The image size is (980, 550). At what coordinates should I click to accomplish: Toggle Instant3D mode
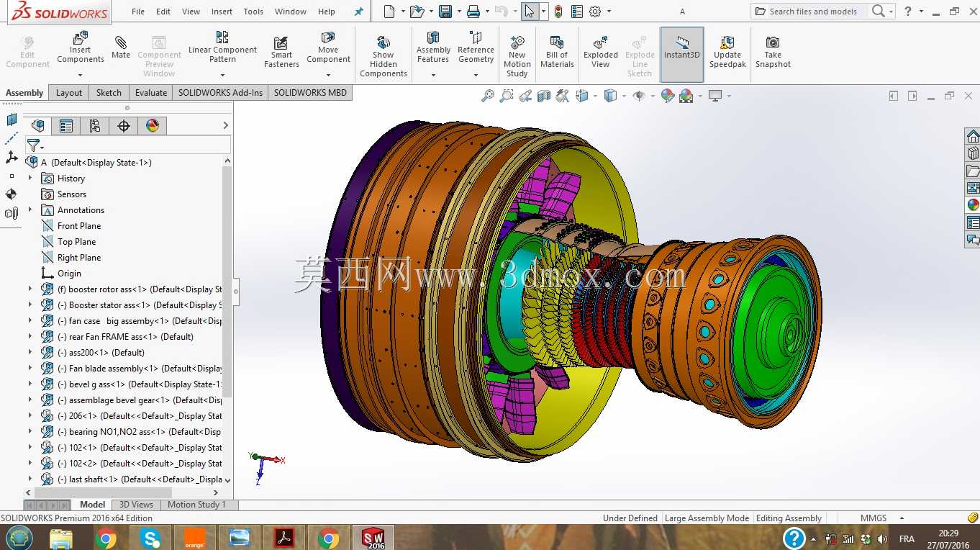tap(682, 55)
